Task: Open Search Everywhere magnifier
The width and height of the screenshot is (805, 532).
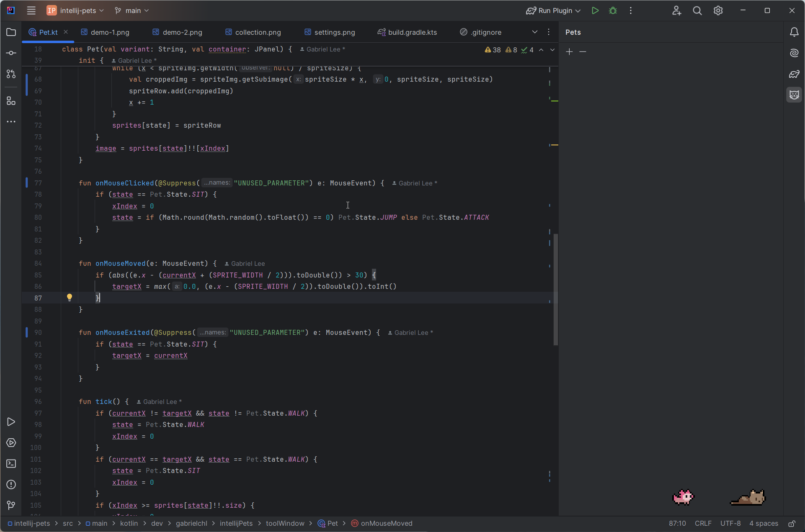Action: tap(697, 10)
